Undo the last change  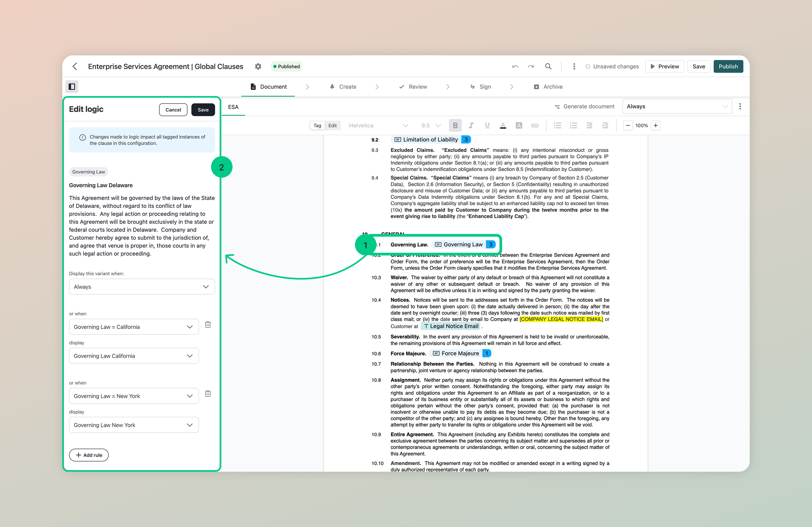515,67
